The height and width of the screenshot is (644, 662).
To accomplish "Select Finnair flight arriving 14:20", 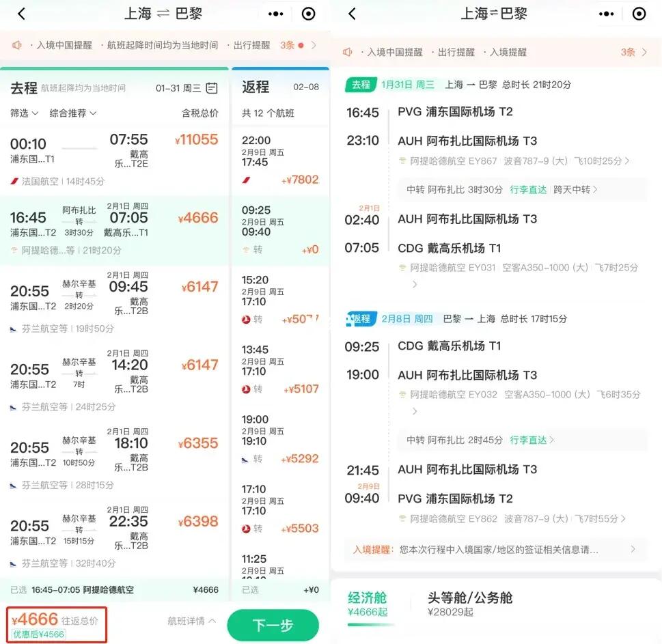I will pos(114,382).
